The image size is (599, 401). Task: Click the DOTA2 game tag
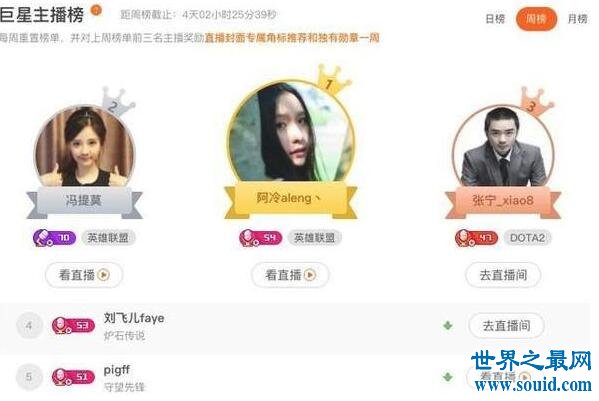coord(527,238)
